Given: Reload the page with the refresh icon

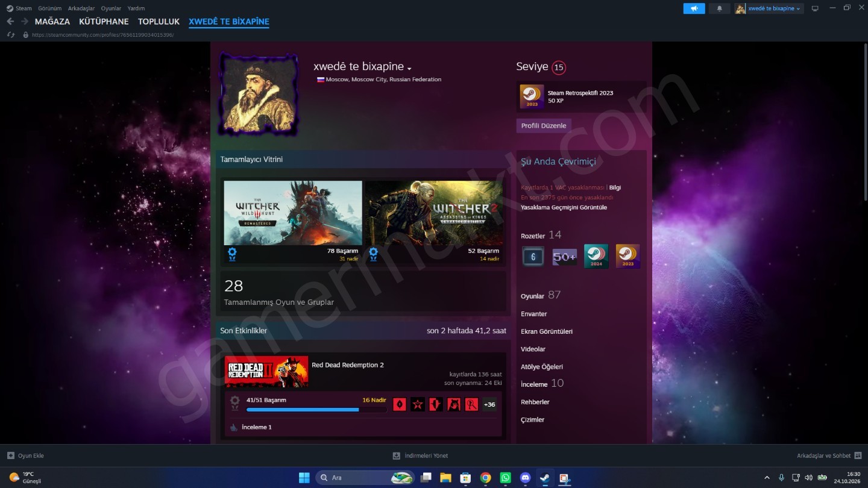Looking at the screenshot, I should pyautogui.click(x=10, y=35).
